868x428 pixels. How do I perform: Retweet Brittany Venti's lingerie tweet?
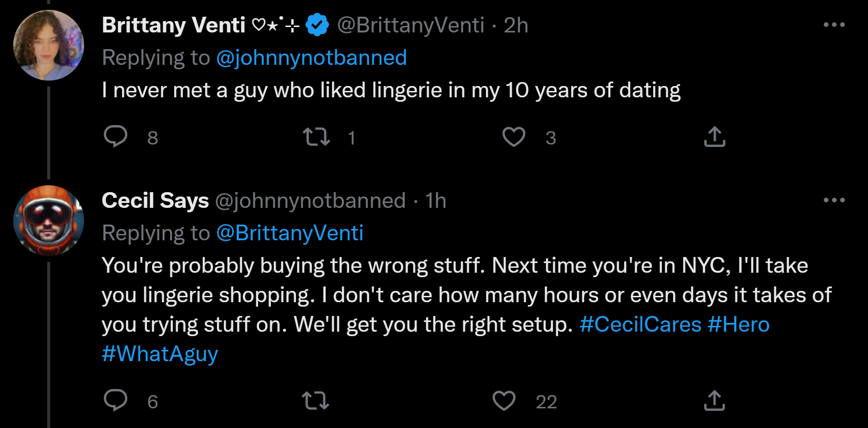tap(316, 137)
